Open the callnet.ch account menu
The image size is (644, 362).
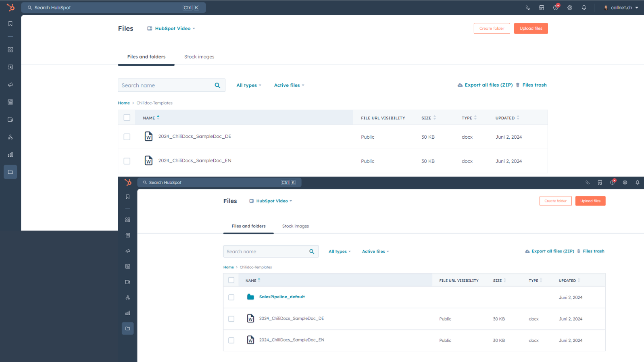621,8
